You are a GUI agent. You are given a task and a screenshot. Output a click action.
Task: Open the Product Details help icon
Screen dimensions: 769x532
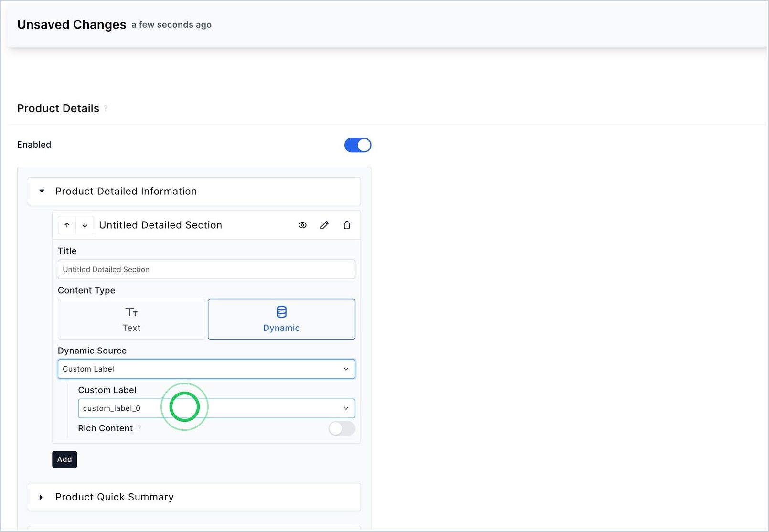[106, 108]
